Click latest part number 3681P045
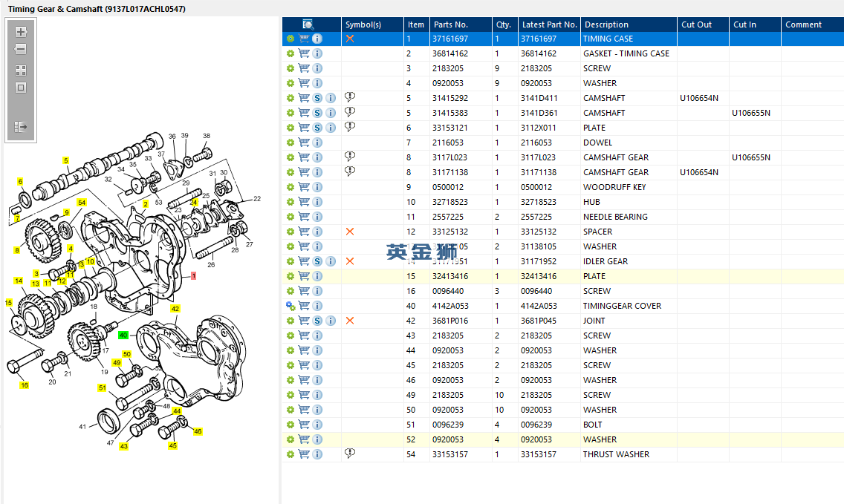The height and width of the screenshot is (504, 844). [x=539, y=321]
